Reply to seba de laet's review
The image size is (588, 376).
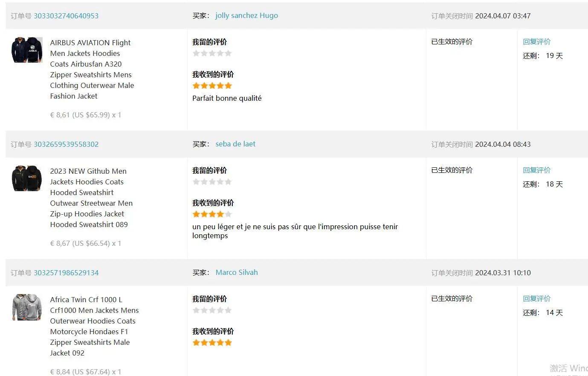(536, 170)
